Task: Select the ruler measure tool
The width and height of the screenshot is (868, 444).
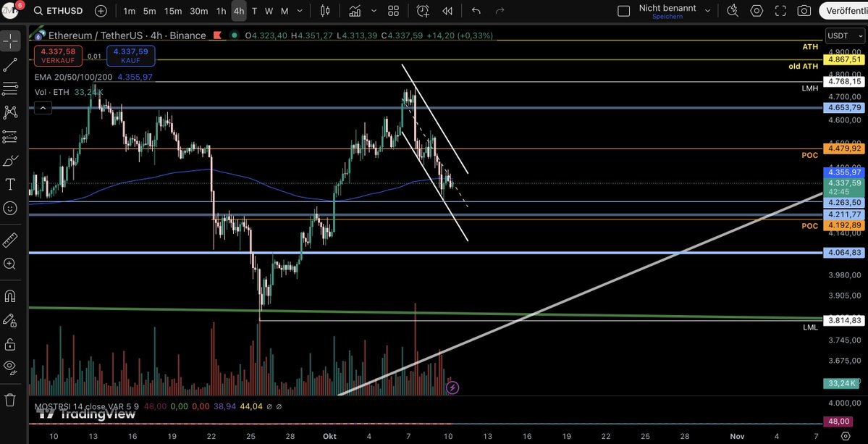Action: point(10,240)
